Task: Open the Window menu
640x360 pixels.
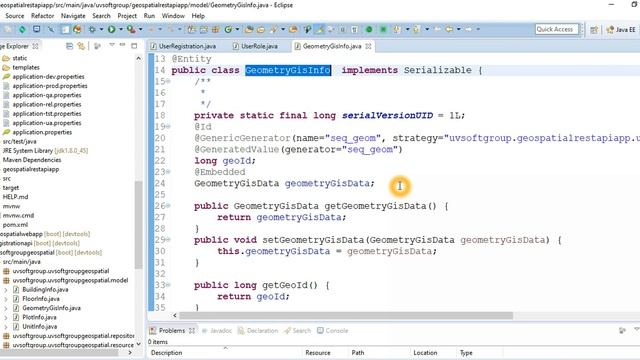Action: (x=173, y=16)
